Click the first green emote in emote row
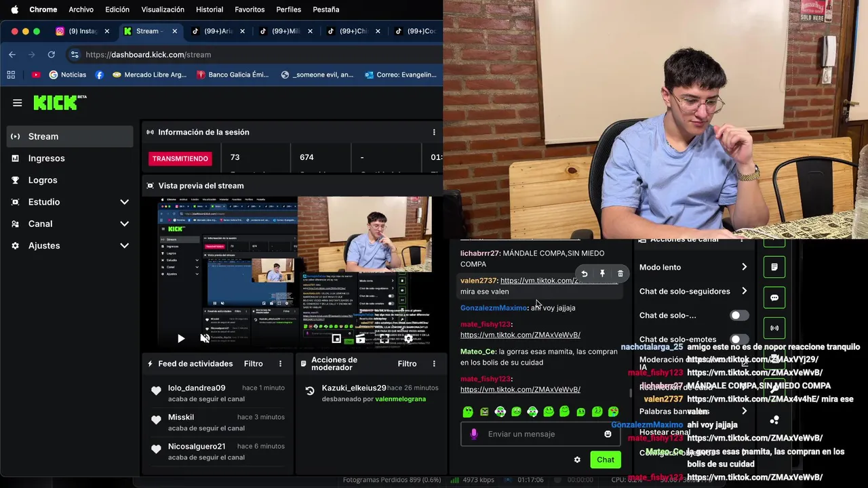 [468, 411]
